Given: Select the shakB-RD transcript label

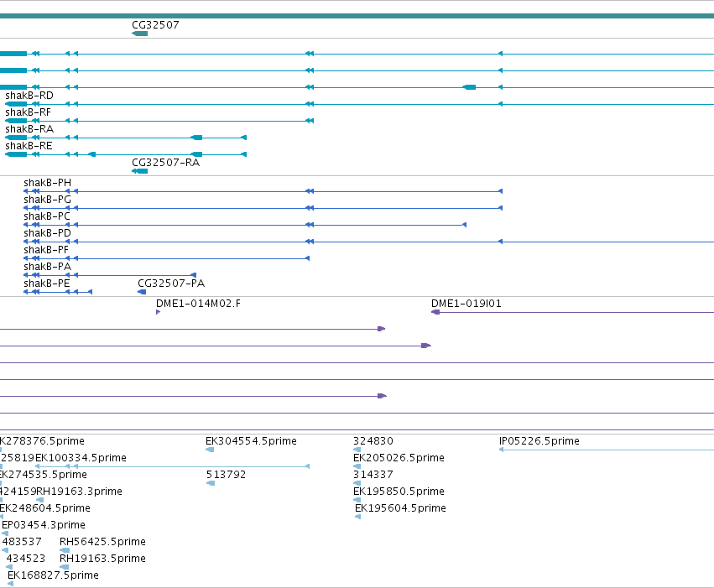Looking at the screenshot, I should click(x=29, y=96).
